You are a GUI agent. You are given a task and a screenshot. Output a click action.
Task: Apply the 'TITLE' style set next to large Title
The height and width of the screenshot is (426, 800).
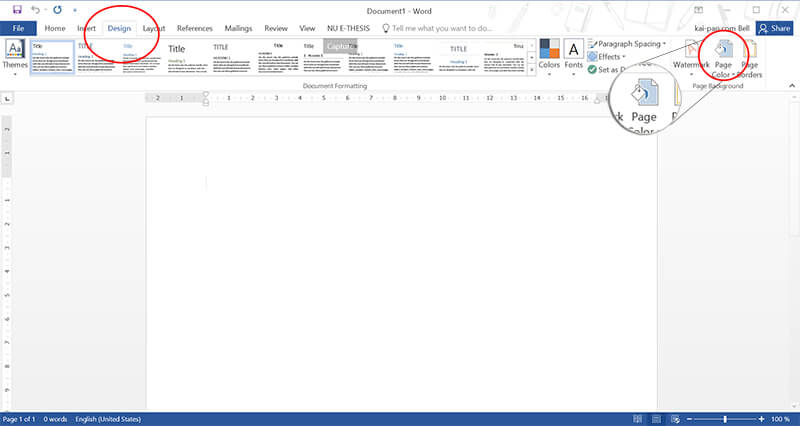[233, 58]
